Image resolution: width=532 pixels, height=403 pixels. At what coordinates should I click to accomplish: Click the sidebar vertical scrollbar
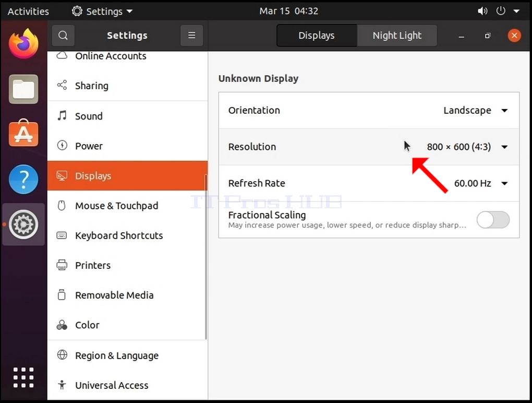[x=205, y=257]
